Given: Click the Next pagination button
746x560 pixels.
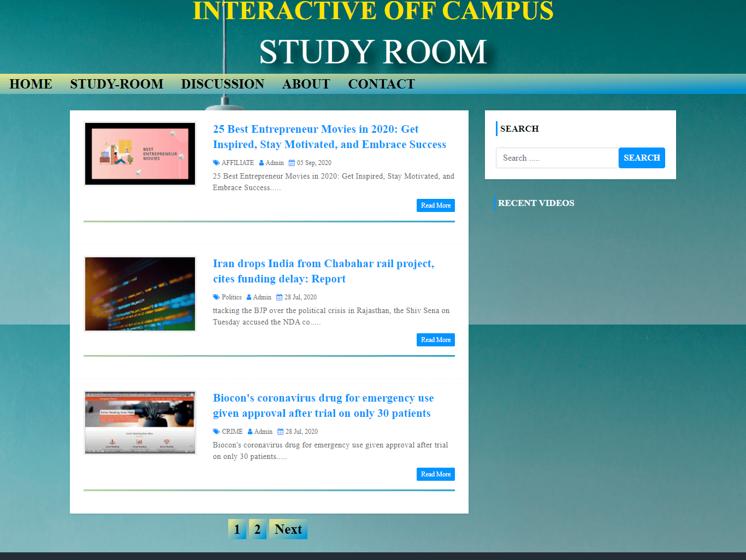Looking at the screenshot, I should tap(288, 529).
